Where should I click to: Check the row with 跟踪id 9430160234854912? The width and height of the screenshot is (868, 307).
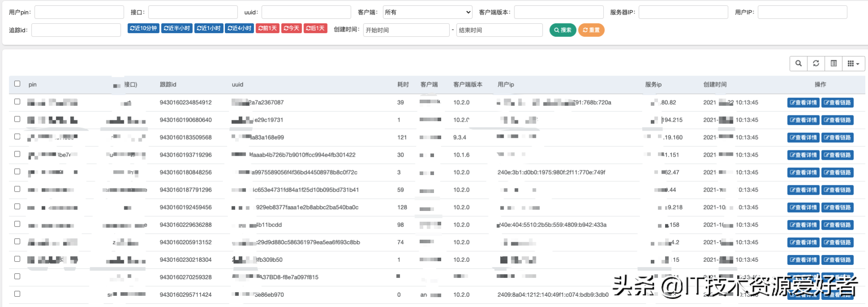point(17,101)
